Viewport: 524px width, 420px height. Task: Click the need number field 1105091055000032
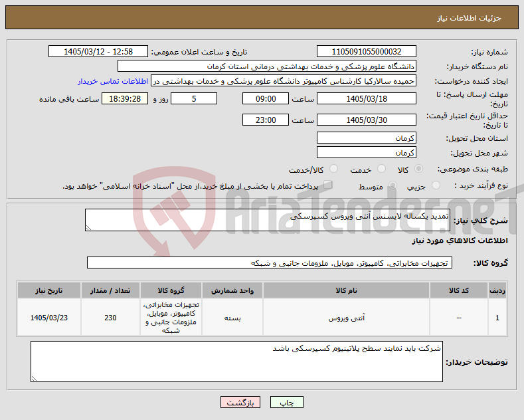367,51
